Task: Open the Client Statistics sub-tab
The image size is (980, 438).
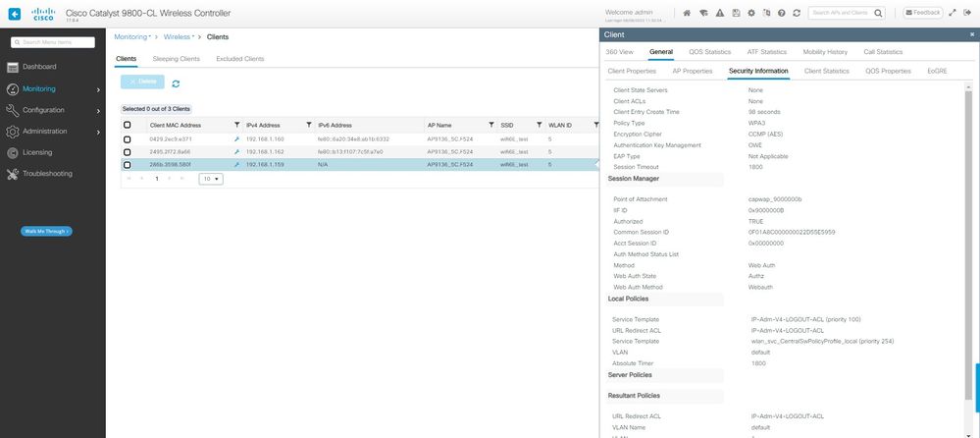Action: 827,72
